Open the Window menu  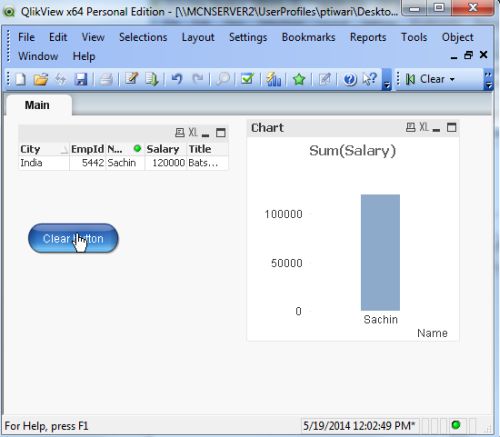click(38, 56)
